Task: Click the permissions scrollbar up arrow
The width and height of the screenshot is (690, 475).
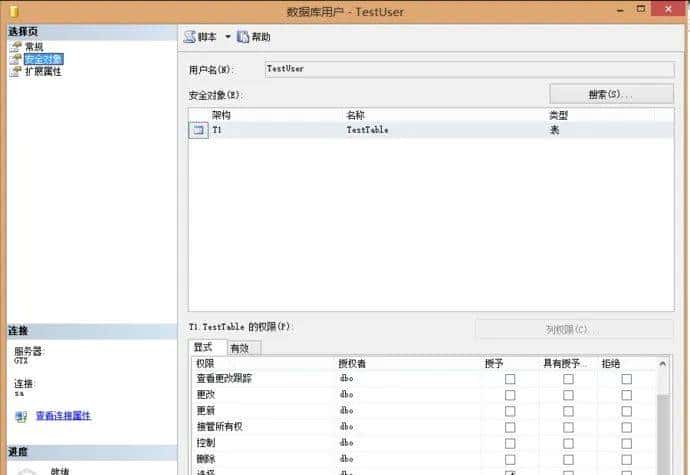Action: pyautogui.click(x=663, y=364)
